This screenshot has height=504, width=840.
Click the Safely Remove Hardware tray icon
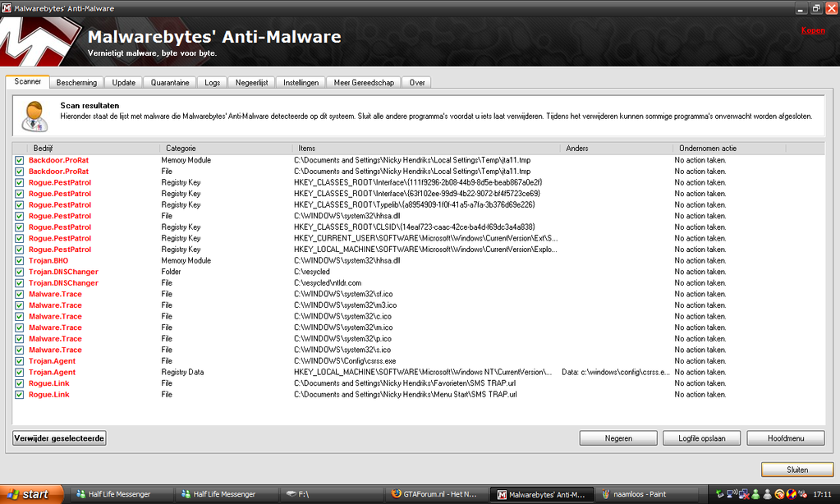point(720,494)
